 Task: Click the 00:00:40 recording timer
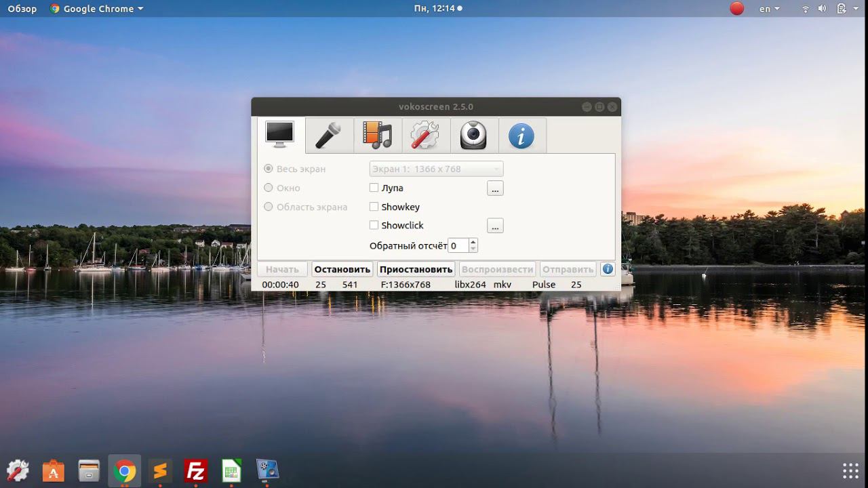click(281, 285)
